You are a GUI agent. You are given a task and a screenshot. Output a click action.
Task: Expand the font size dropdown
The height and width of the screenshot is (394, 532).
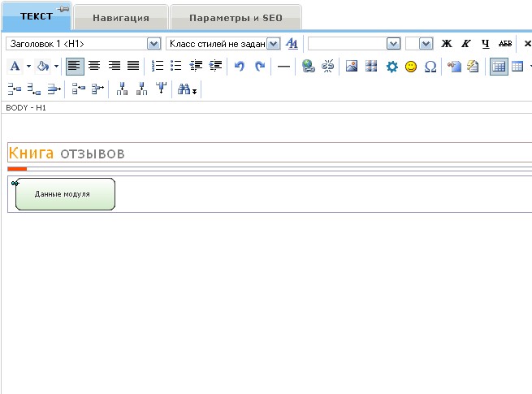coord(426,44)
